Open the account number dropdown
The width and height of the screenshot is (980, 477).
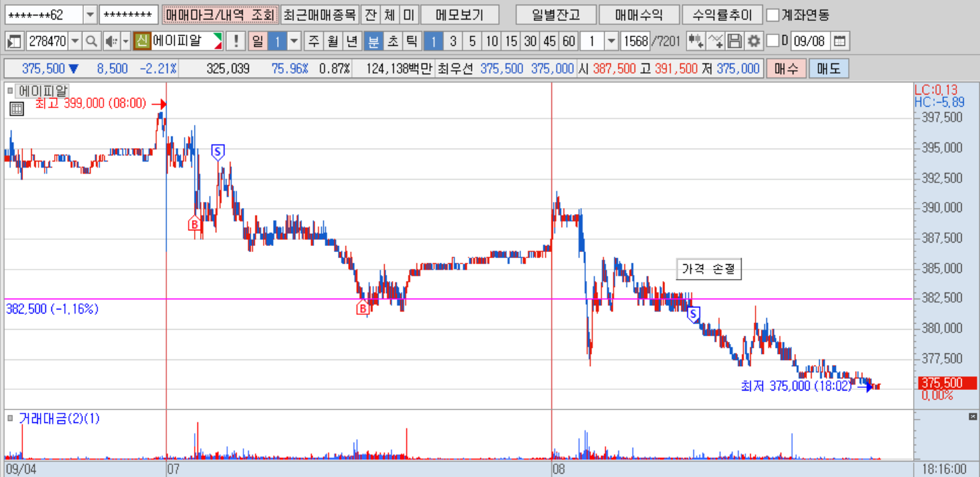tap(90, 14)
